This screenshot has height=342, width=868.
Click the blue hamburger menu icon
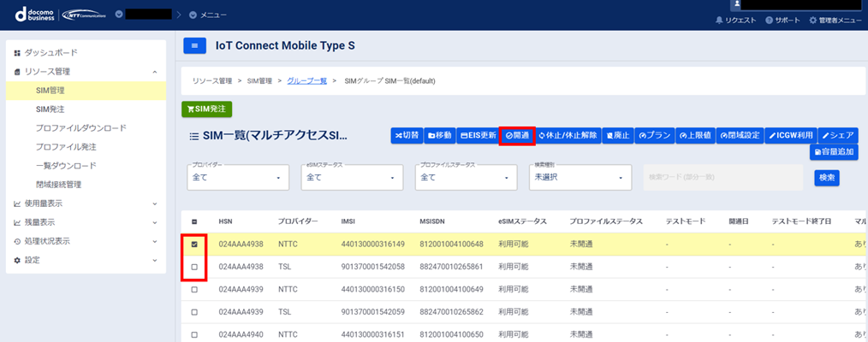(x=194, y=45)
